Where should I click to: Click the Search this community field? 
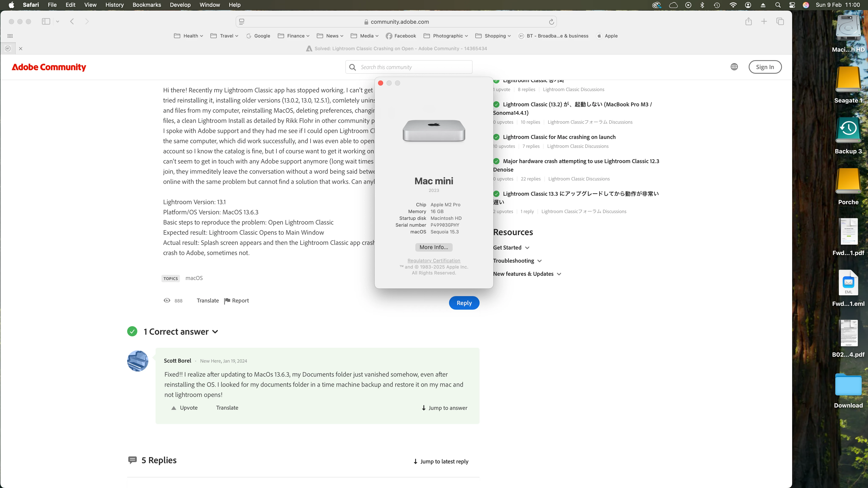click(x=415, y=67)
